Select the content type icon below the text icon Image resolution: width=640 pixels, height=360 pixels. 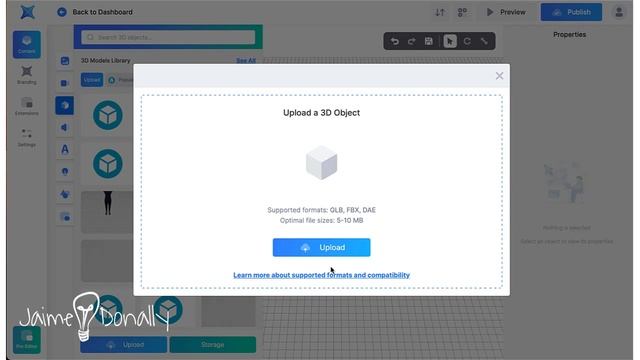(64, 172)
